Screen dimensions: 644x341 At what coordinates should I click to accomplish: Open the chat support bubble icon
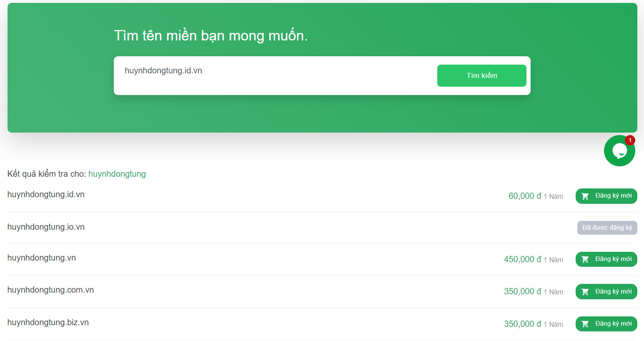pyautogui.click(x=619, y=151)
